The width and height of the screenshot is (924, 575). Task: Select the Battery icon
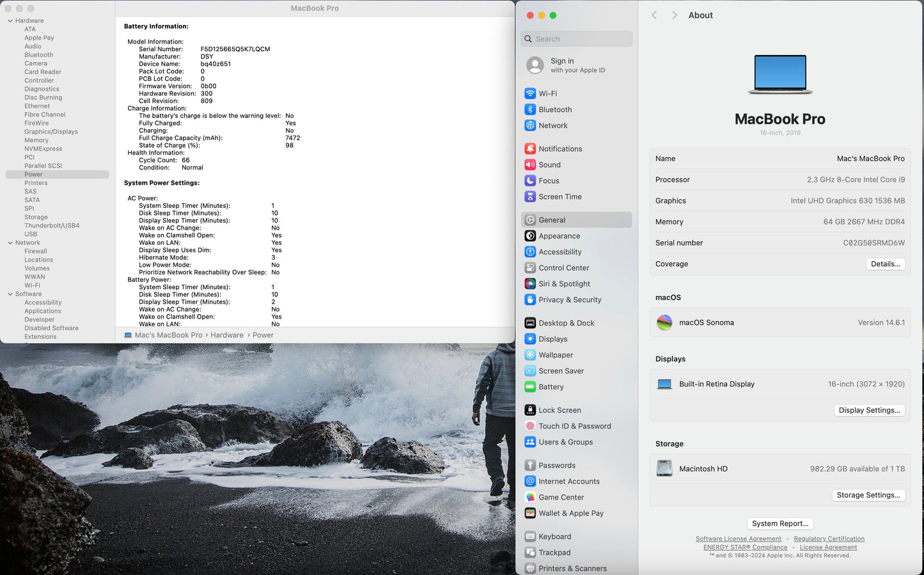[x=530, y=387]
